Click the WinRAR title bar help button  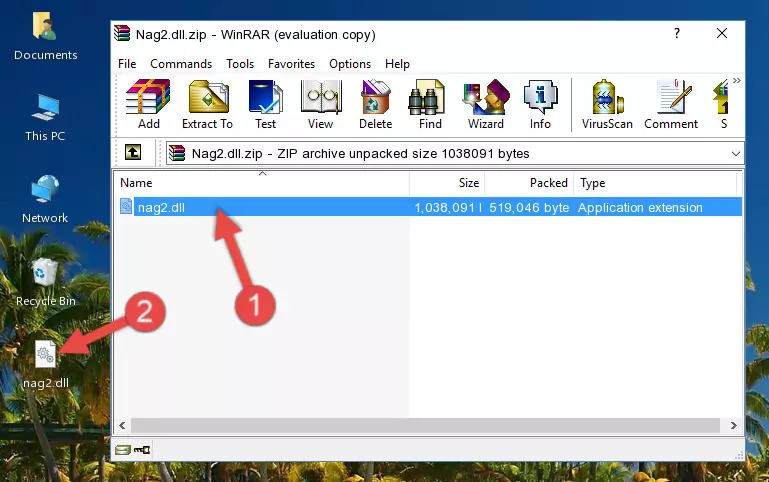[677, 33]
